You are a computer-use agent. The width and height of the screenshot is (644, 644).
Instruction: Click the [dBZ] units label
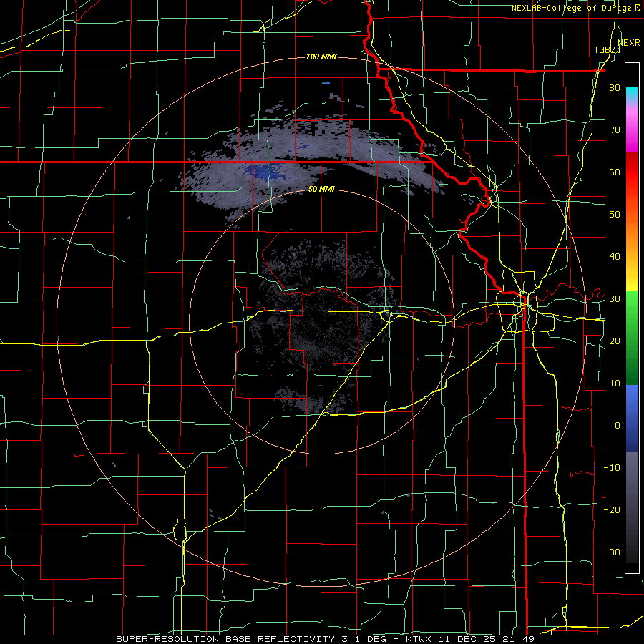tap(608, 49)
